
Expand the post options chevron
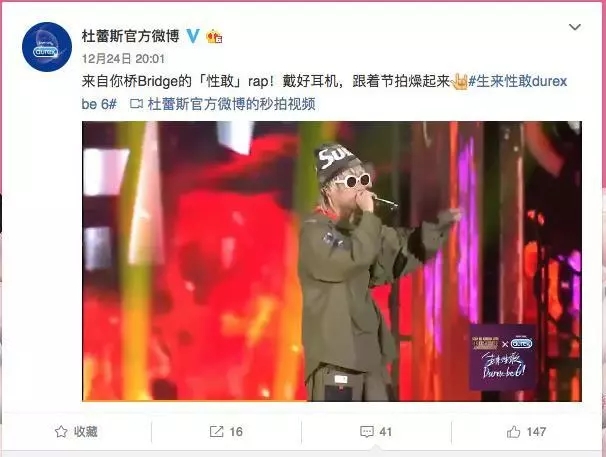[575, 27]
